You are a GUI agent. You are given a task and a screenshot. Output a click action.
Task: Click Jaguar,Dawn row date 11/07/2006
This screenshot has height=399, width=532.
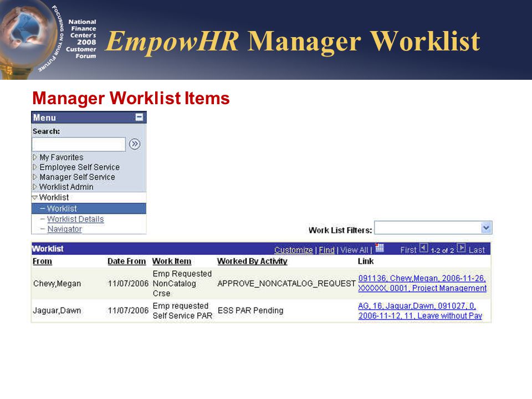(128, 311)
